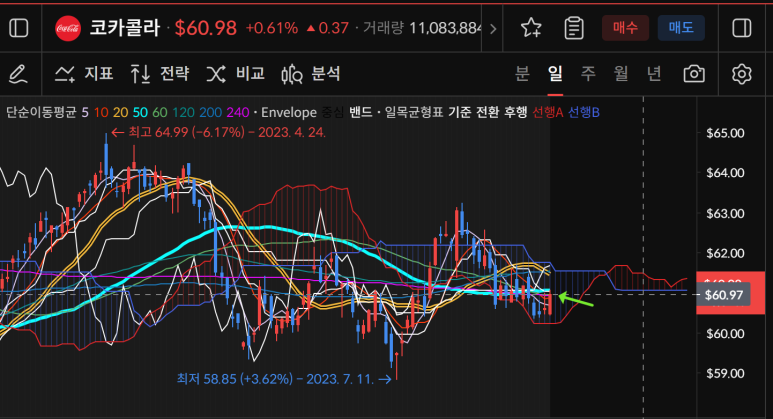Click the $60.00 price axis label
The height and width of the screenshot is (419, 773).
point(725,334)
